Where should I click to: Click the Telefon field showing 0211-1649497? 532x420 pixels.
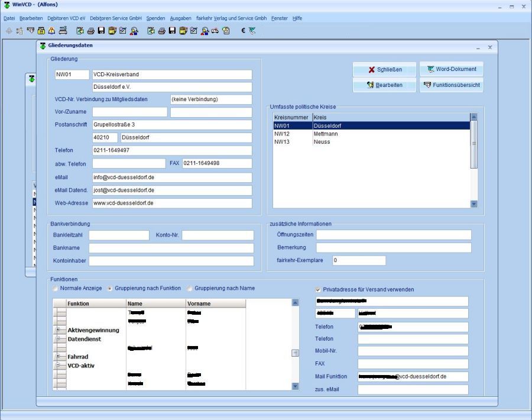click(x=172, y=150)
